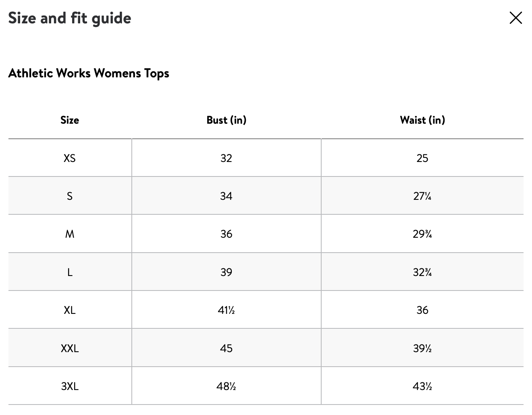Screen dimensions: 532x415
Task: Click the Bust (in) column header
Action: click(226, 120)
